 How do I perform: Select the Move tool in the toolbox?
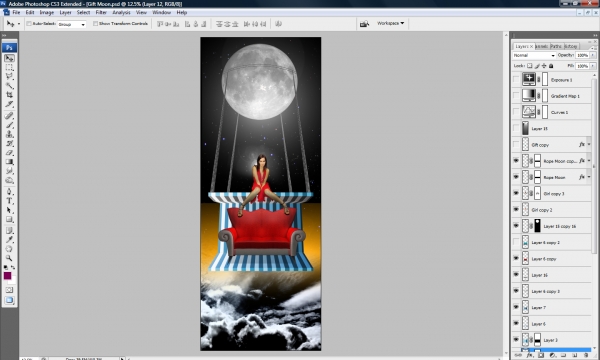pyautogui.click(x=9, y=58)
